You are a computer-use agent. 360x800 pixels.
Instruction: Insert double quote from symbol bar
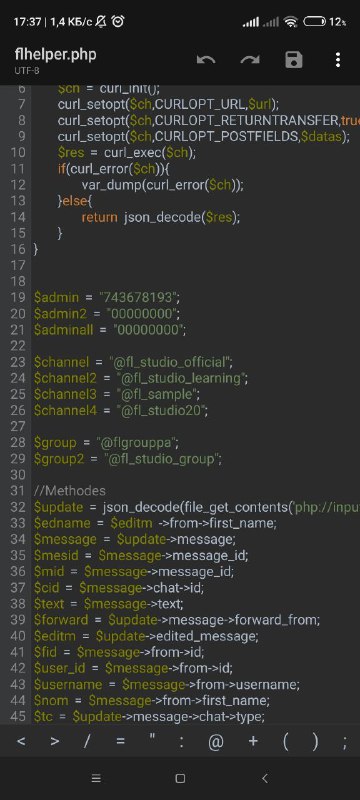click(151, 739)
